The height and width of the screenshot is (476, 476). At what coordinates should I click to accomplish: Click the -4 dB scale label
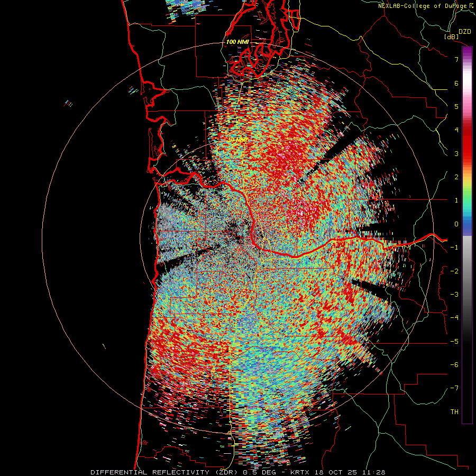(x=454, y=318)
